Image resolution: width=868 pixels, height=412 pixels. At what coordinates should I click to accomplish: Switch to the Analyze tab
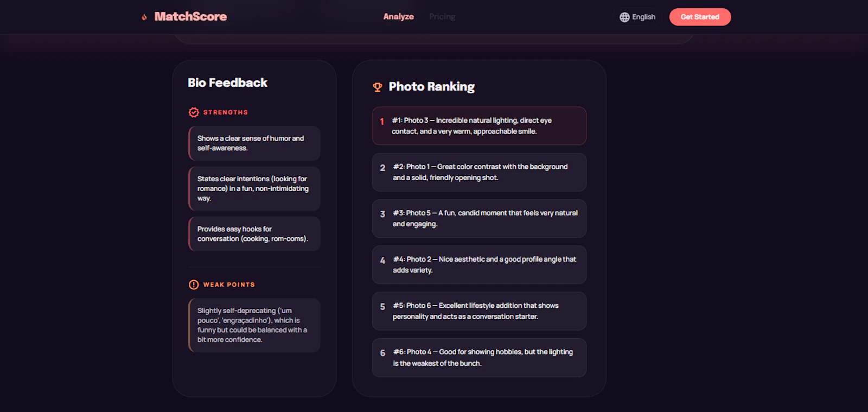click(x=398, y=16)
